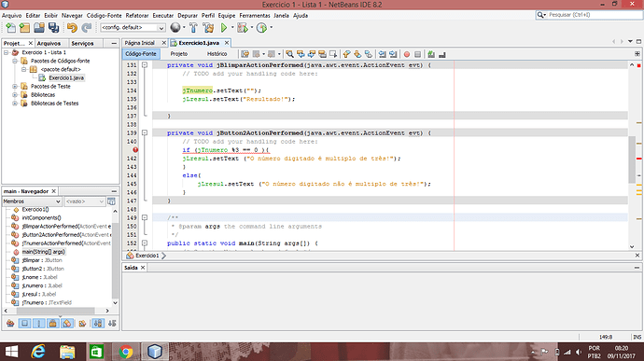This screenshot has height=361, width=644.
Task: Click the Clean and Build hammer-broom icon
Action: coord(208,27)
